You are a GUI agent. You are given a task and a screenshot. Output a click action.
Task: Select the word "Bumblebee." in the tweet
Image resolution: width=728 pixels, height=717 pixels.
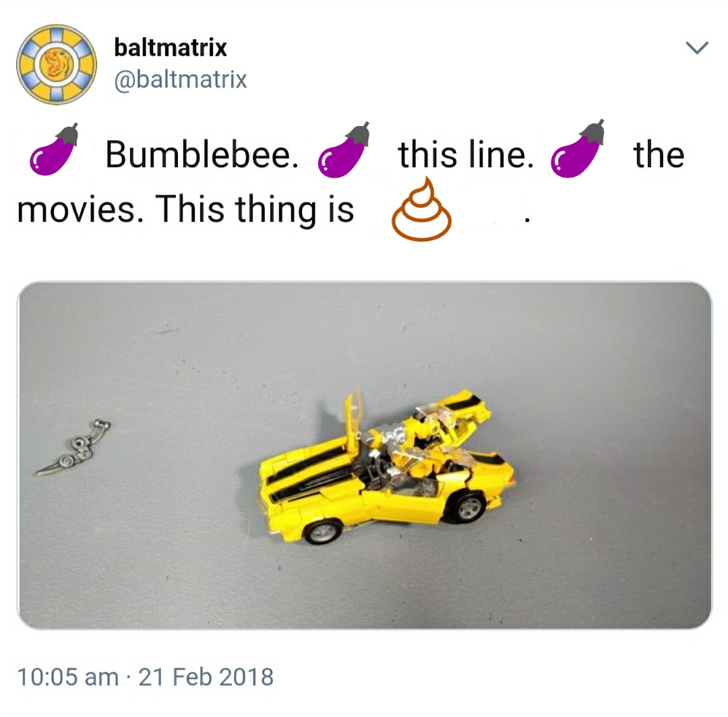202,154
